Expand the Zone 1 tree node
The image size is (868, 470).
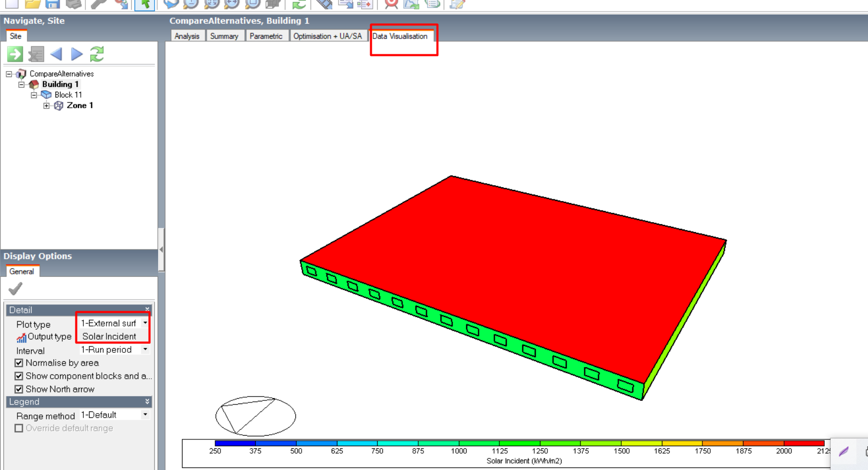pos(47,105)
